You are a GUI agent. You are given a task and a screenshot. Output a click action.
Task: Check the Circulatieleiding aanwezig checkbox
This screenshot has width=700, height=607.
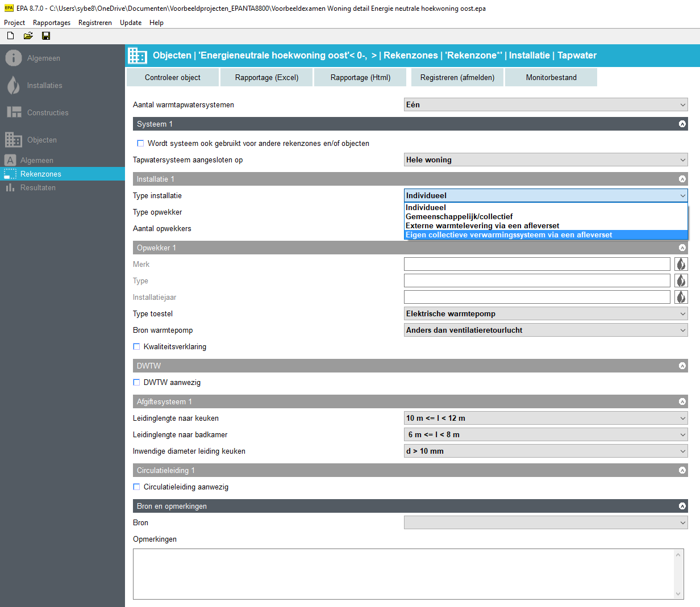(x=136, y=487)
